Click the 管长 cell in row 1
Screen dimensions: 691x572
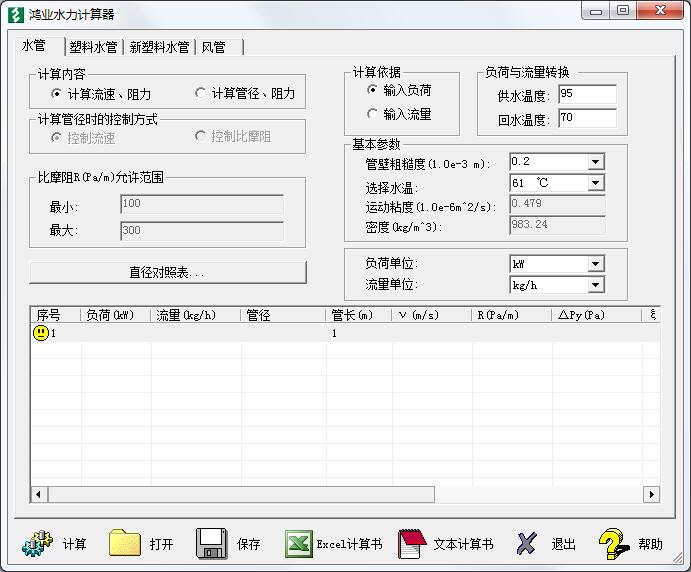click(x=359, y=333)
